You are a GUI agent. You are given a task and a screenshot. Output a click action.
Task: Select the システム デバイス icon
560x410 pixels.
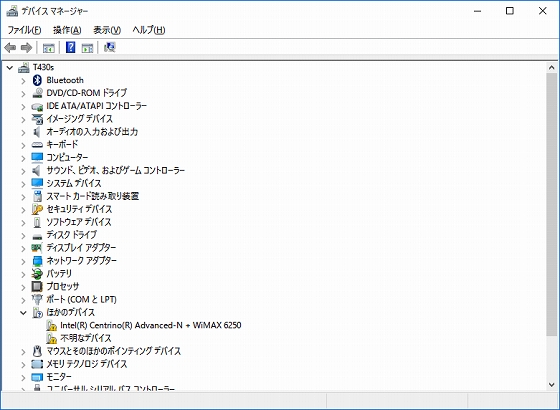coord(37,183)
